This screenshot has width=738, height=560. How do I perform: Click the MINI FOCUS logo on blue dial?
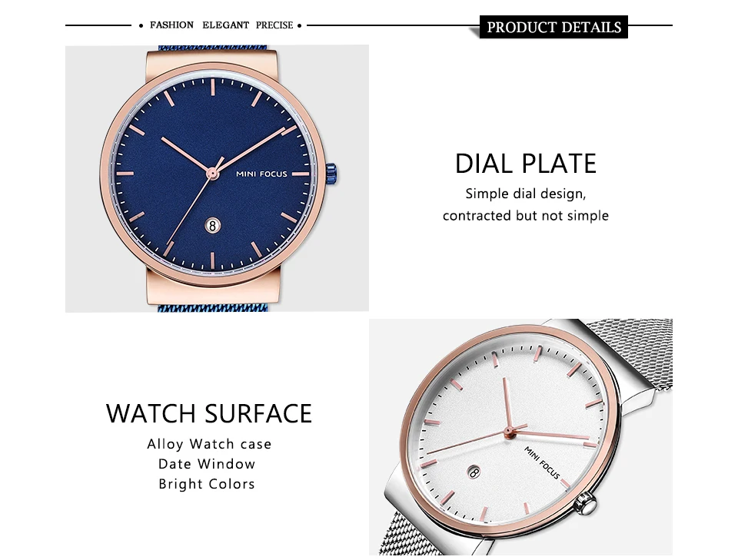261,174
